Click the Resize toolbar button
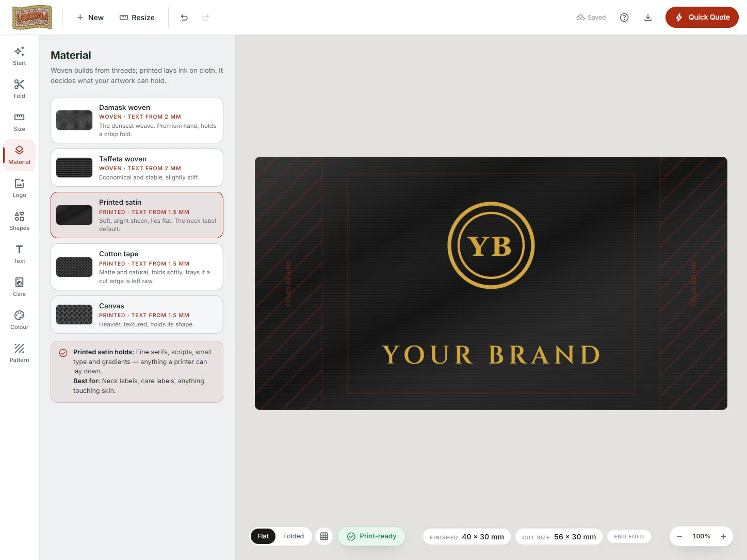This screenshot has width=747, height=560. click(x=137, y=18)
